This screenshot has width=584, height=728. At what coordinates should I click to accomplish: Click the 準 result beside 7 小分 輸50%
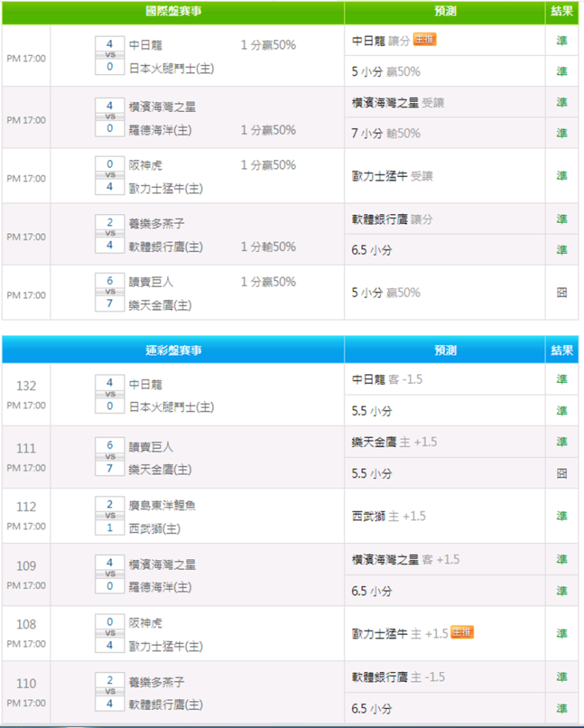tap(561, 133)
